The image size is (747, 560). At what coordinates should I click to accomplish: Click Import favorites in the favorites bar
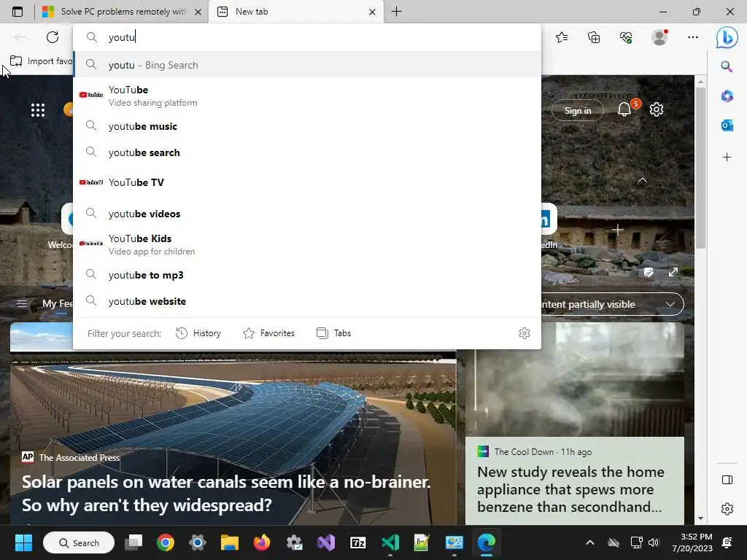pyautogui.click(x=41, y=61)
